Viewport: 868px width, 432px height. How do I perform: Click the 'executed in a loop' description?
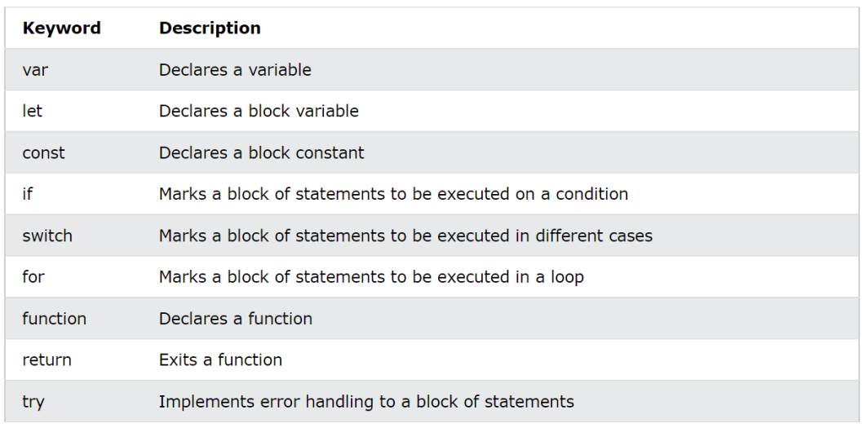[x=371, y=277]
